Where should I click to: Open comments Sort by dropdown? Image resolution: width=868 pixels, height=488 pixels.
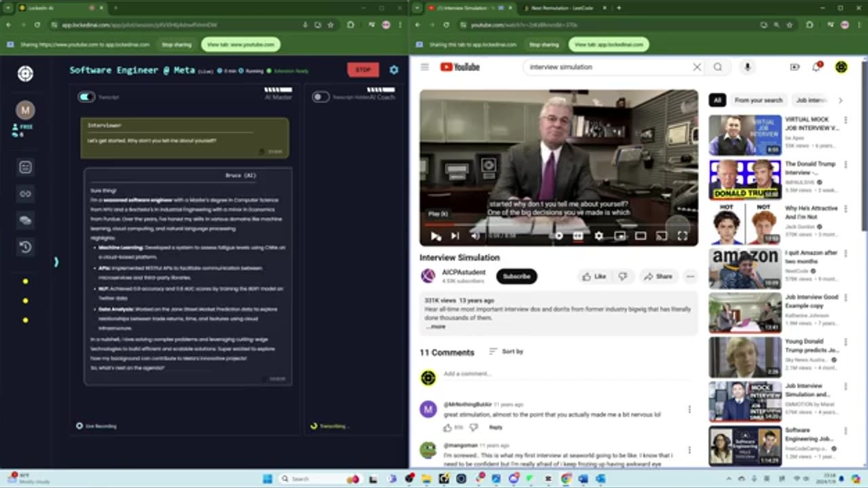(506, 352)
